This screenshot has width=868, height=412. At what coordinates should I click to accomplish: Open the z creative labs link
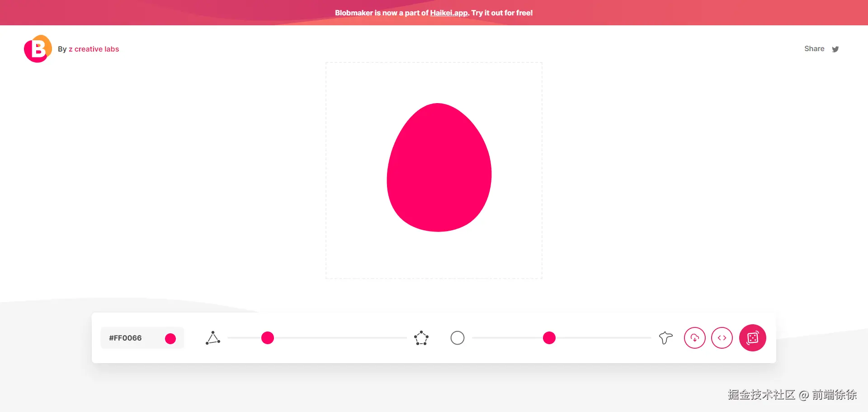click(x=94, y=49)
